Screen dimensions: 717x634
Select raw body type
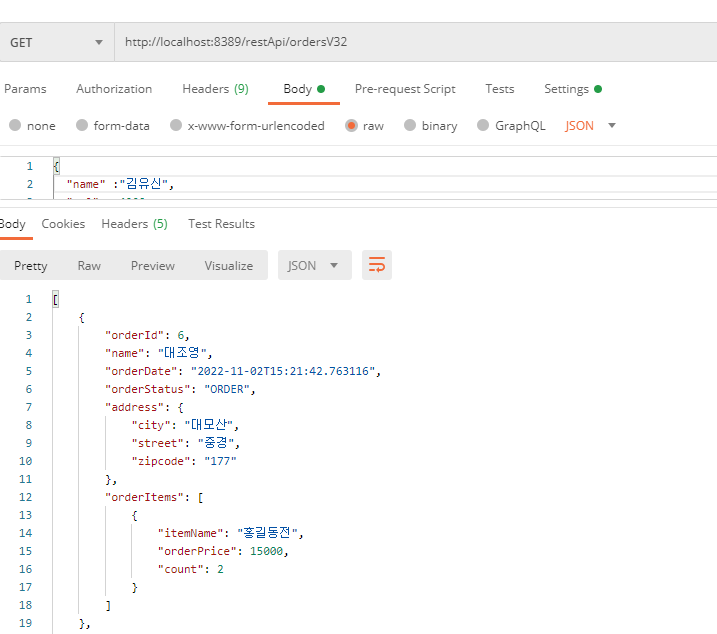(x=364, y=125)
